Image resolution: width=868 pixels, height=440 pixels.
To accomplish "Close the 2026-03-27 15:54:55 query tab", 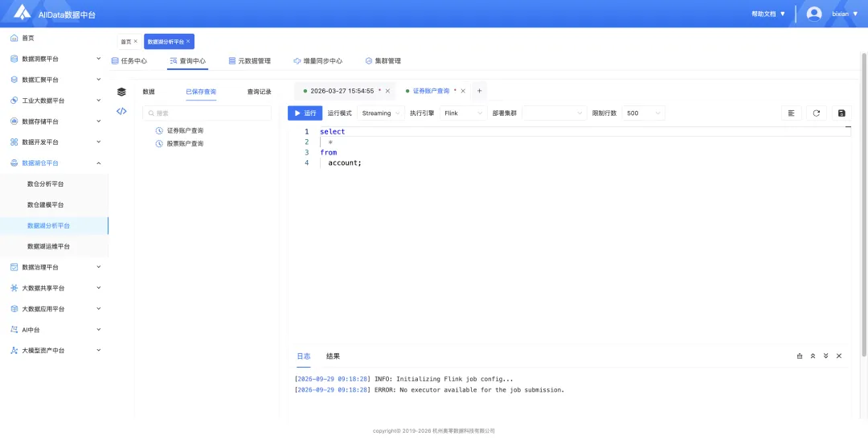I will 387,91.
